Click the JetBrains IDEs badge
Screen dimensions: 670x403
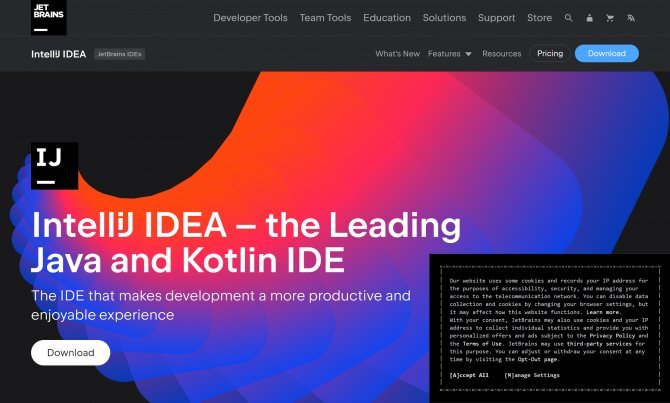(x=119, y=54)
